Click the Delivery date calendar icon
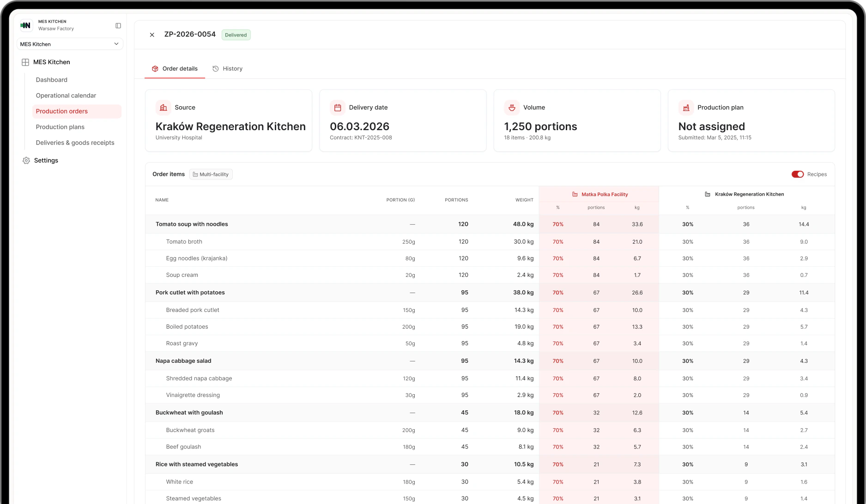 coord(338,108)
